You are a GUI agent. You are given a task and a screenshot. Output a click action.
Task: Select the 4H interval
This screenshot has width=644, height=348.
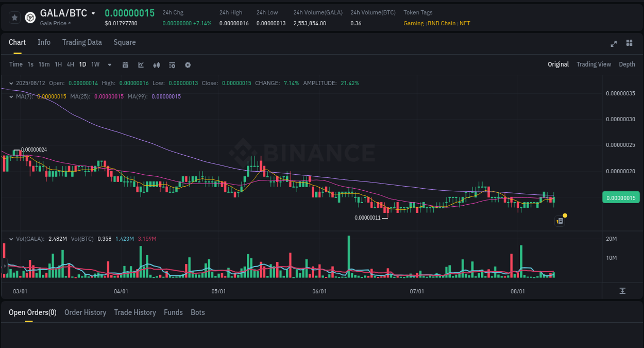pos(71,64)
